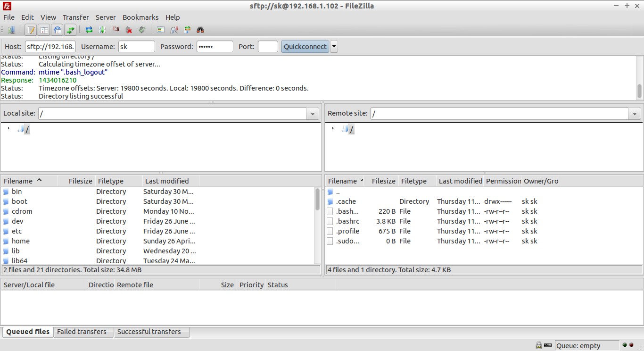
Task: Disconnect from the server (red X icon)
Action: (x=129, y=30)
